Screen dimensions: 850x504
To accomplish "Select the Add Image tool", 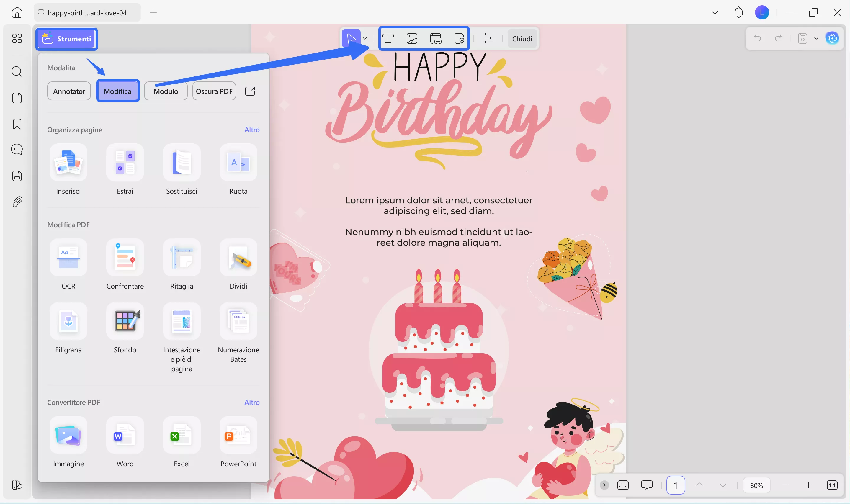I will pos(412,38).
